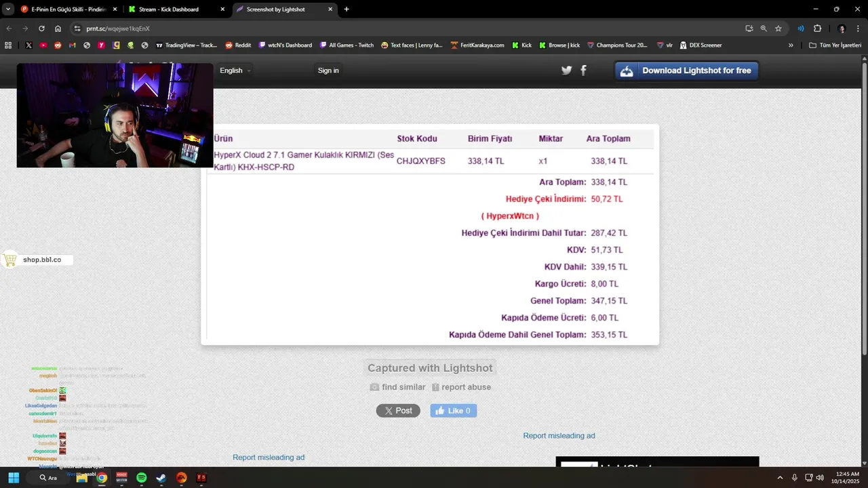Click find similar link
Viewport: 868px width, 488px height.
397,387
